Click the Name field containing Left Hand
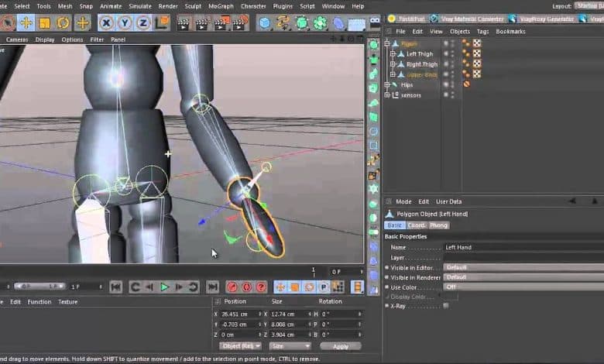Viewport: 604px width, 364px height. click(523, 247)
